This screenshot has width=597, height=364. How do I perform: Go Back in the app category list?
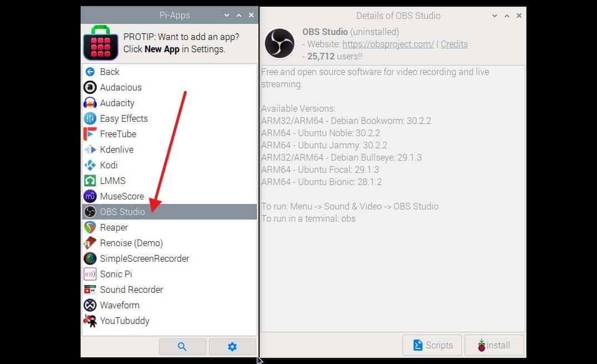pos(90,72)
